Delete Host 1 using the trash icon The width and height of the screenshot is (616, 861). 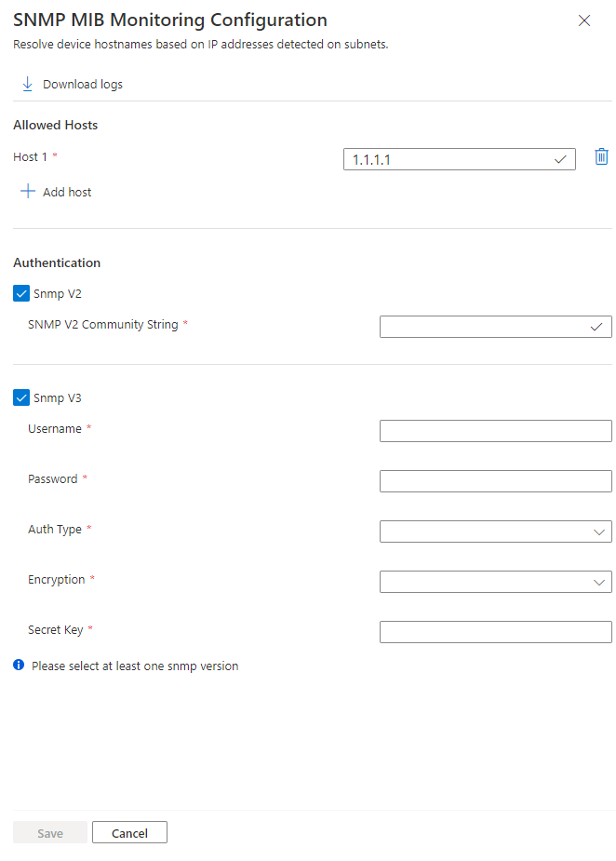click(601, 156)
